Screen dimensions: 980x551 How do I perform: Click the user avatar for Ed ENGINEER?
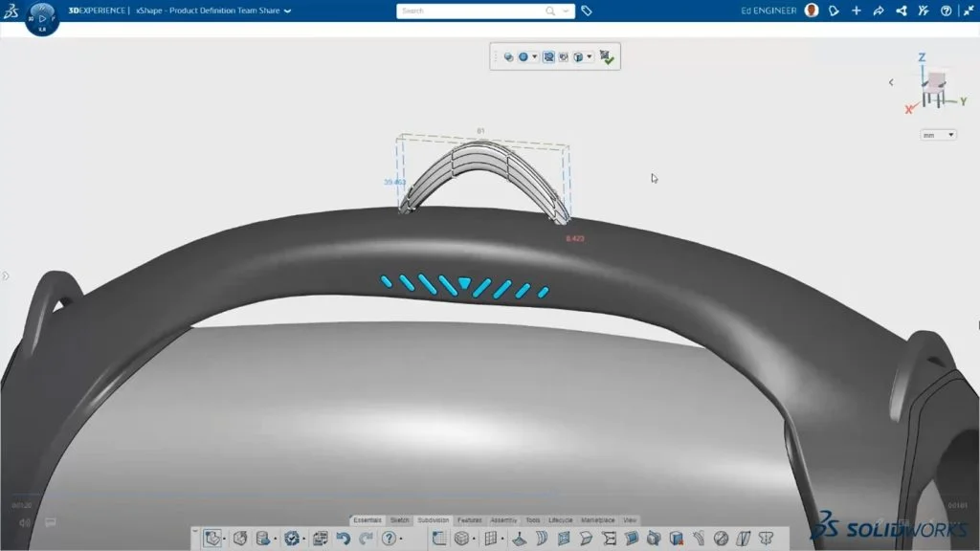812,11
